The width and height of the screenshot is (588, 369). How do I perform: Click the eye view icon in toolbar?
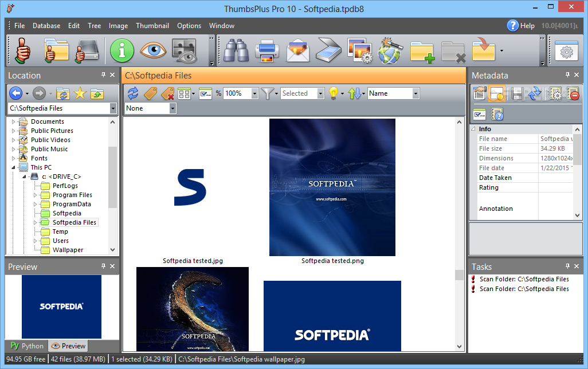(x=153, y=50)
